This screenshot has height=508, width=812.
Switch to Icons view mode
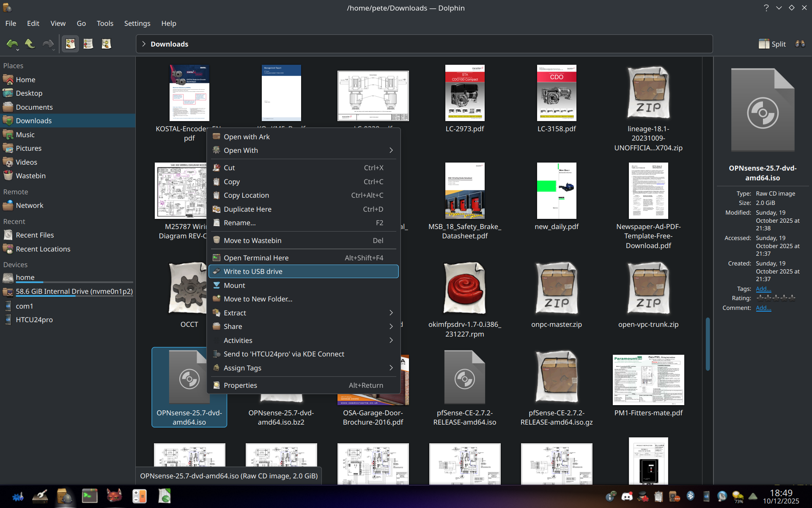70,44
